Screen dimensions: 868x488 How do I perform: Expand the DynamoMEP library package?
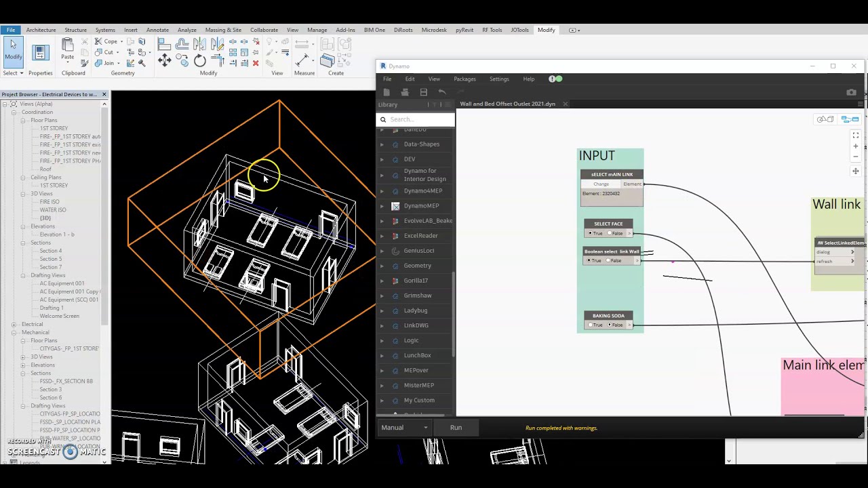382,206
